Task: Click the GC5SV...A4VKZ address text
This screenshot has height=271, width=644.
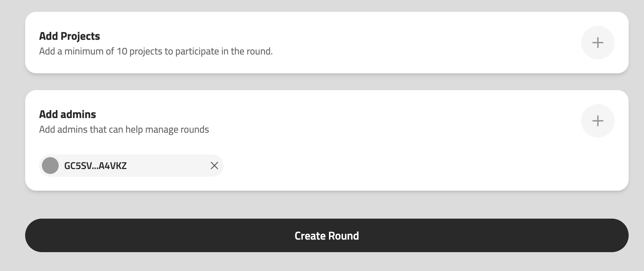Action: pyautogui.click(x=95, y=166)
